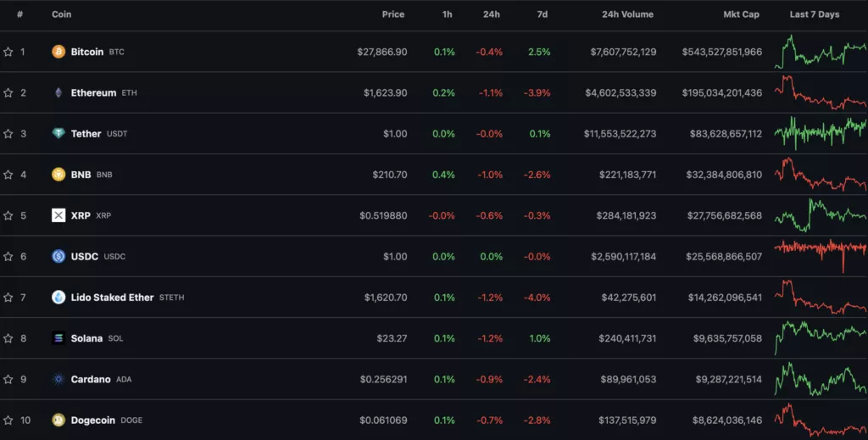The image size is (868, 440).
Task: Click the Ethereum diamond logo icon
Action: (58, 92)
